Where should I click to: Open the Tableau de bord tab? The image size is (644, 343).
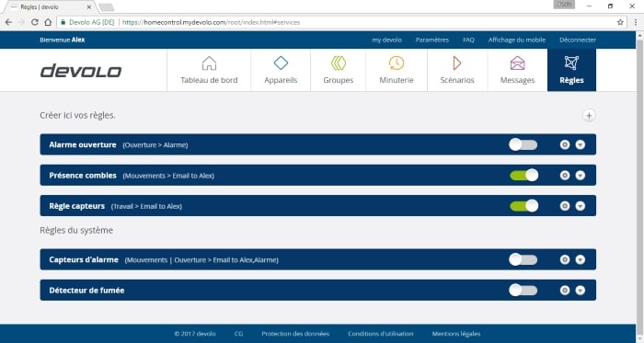point(209,70)
